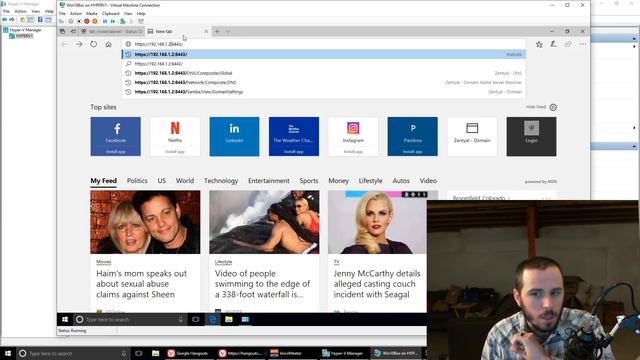Select the highlighted https://192.168.1.2:8443/ website suggestion
Screen dimensions: 640x360
(x=323, y=54)
